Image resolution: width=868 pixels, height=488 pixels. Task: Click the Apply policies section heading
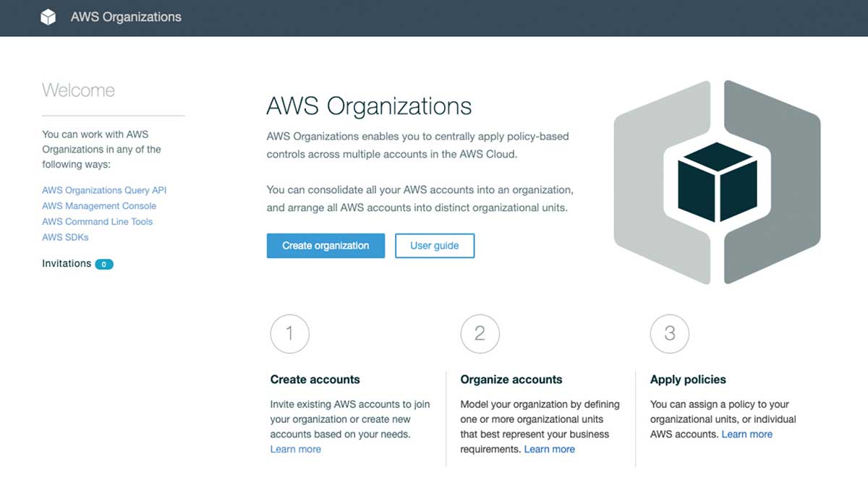(687, 379)
